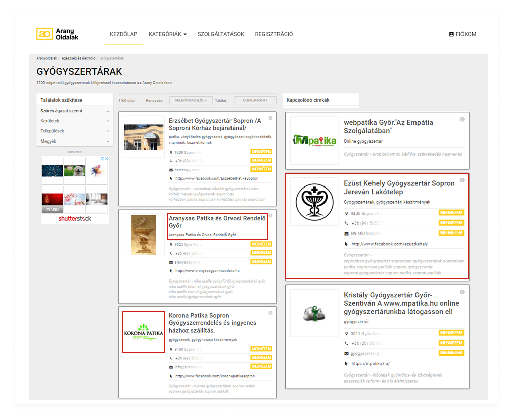The image size is (509, 420).
Task: Click info icon on Erzsébet Gyógyszertár card
Action: coord(270,118)
